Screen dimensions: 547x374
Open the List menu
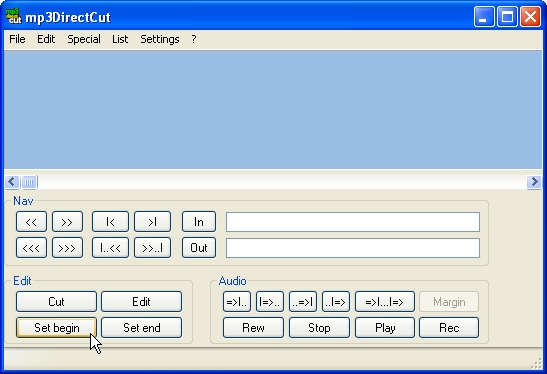coord(120,39)
